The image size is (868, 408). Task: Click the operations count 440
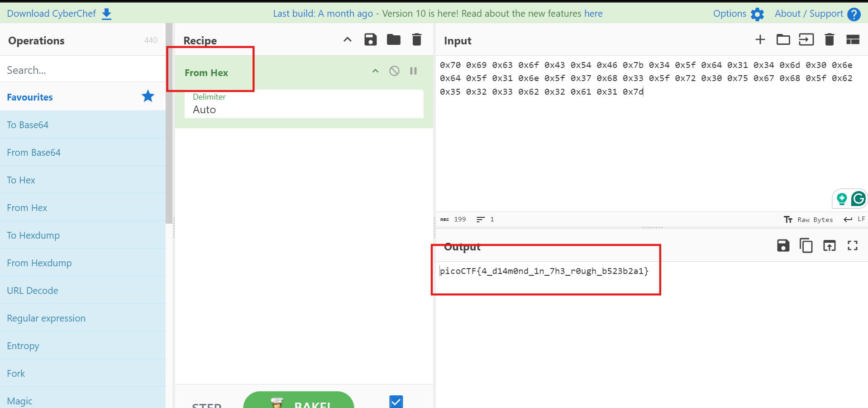tap(151, 40)
